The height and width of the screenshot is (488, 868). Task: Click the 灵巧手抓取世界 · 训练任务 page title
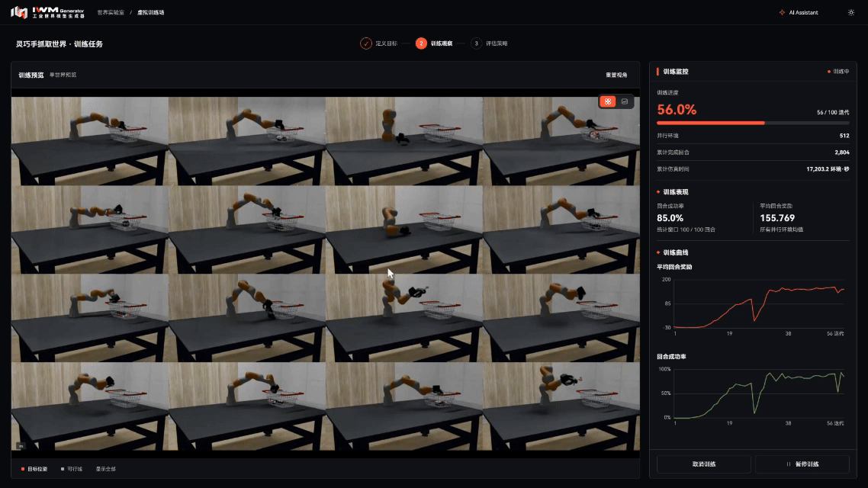pos(59,43)
